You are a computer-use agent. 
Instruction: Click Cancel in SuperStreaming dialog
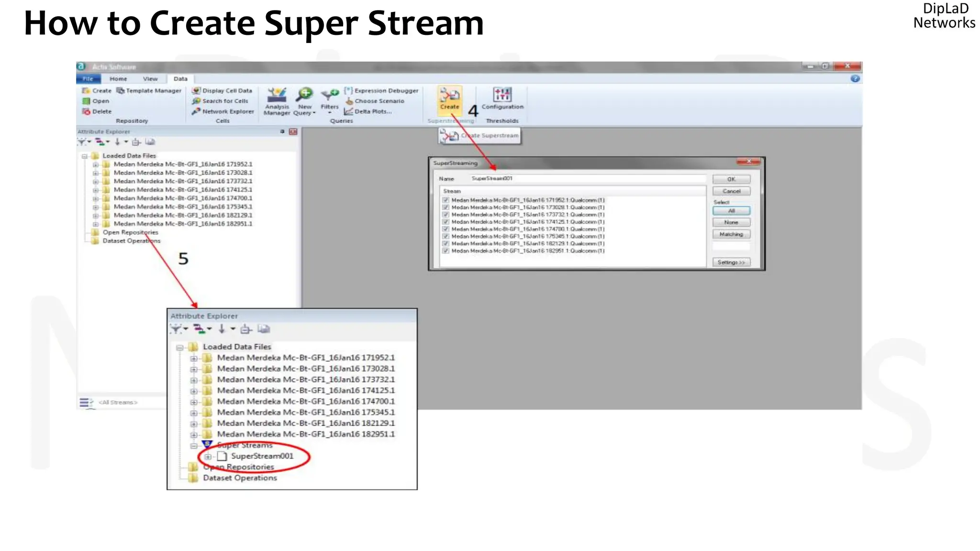pyautogui.click(x=731, y=191)
